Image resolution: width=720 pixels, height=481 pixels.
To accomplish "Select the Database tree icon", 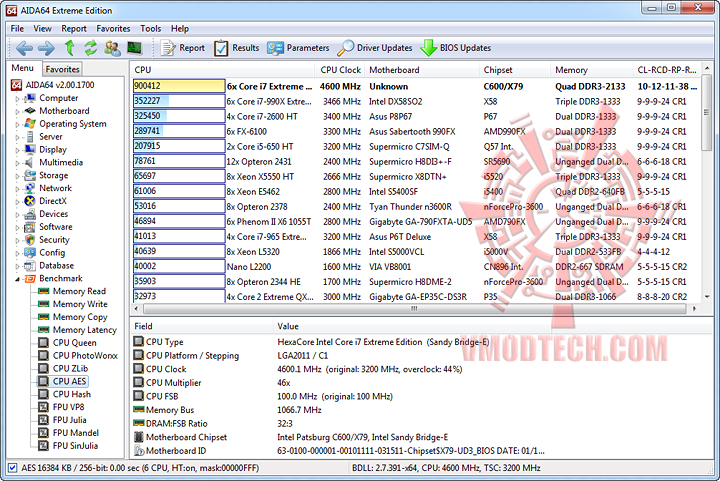I will coord(30,265).
